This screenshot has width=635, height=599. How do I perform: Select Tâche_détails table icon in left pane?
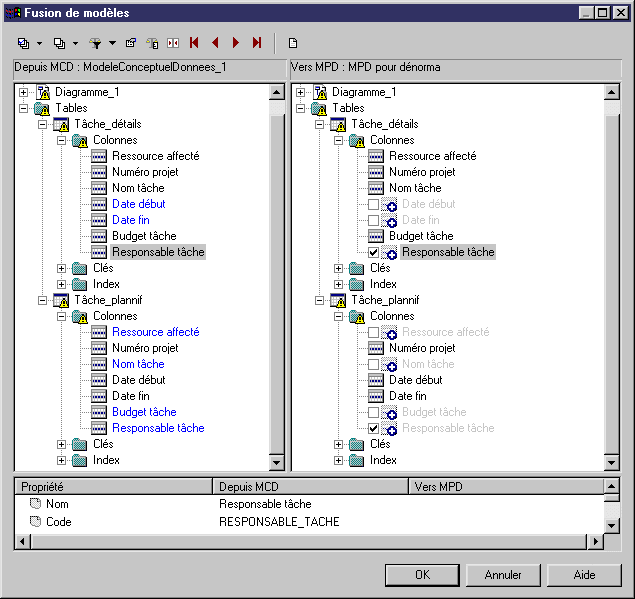pyautogui.click(x=61, y=124)
